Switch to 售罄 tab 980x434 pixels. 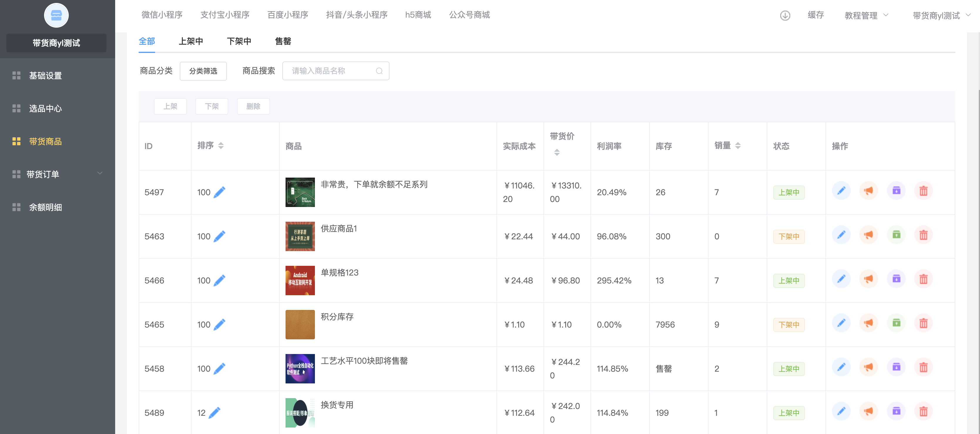(283, 41)
